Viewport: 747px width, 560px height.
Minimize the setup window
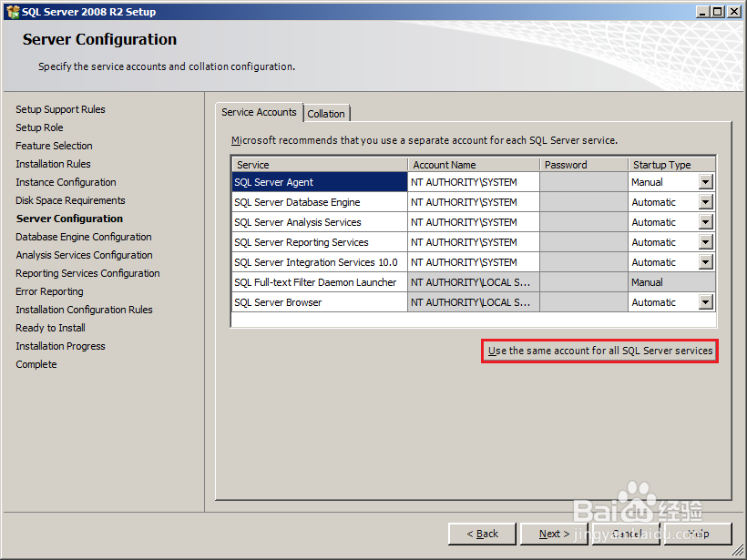tap(701, 12)
